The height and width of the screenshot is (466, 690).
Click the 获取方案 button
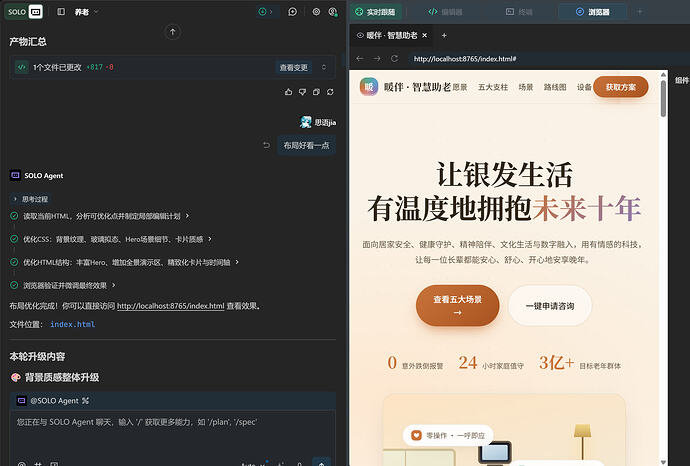[x=621, y=87]
